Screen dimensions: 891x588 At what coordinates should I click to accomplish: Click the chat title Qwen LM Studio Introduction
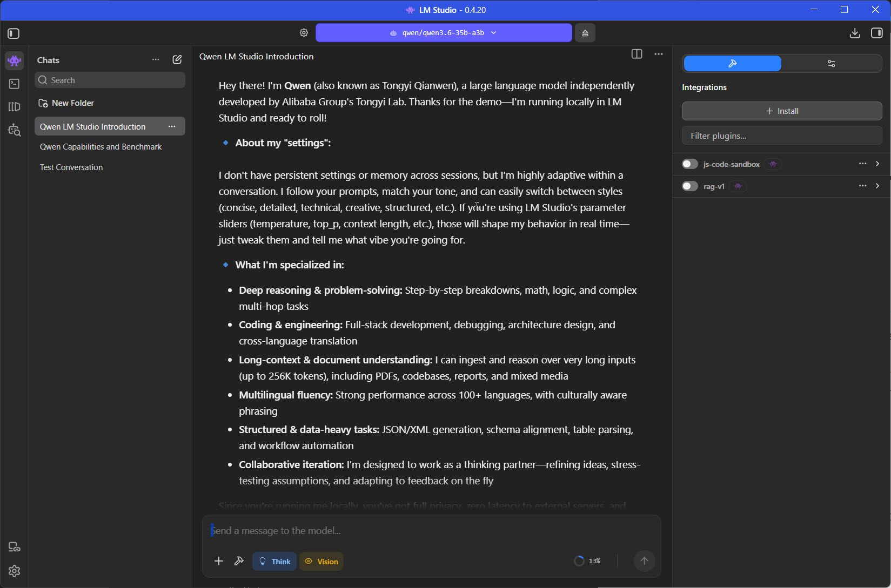pyautogui.click(x=256, y=57)
